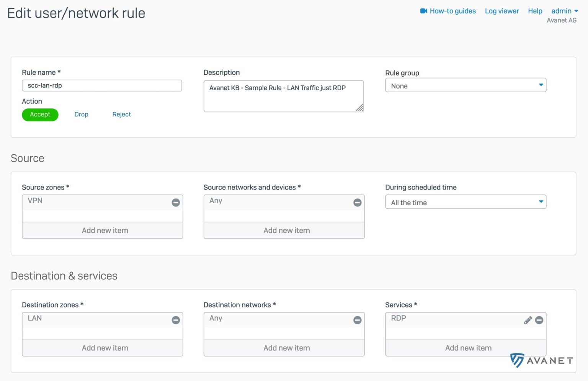588x381 pixels.
Task: Remove the Any destination network
Action: point(357,320)
